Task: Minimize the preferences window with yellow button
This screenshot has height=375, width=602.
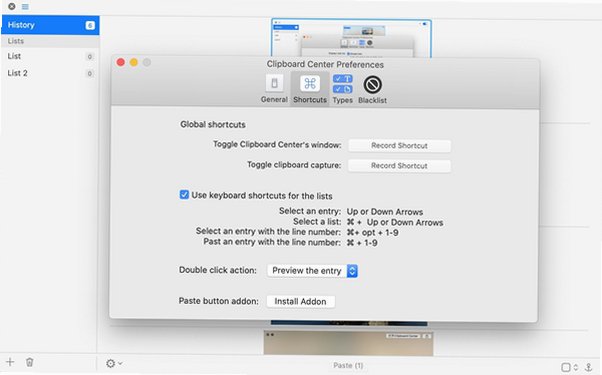Action: (x=134, y=63)
